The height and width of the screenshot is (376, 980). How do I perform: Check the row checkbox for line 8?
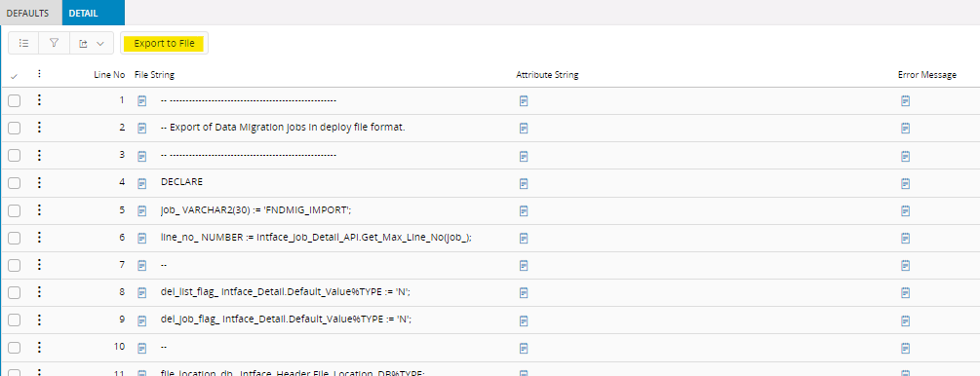coord(15,293)
